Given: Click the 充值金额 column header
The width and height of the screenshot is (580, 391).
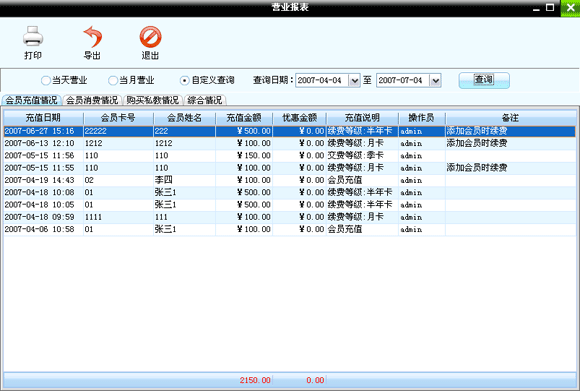Looking at the screenshot, I should click(244, 118).
